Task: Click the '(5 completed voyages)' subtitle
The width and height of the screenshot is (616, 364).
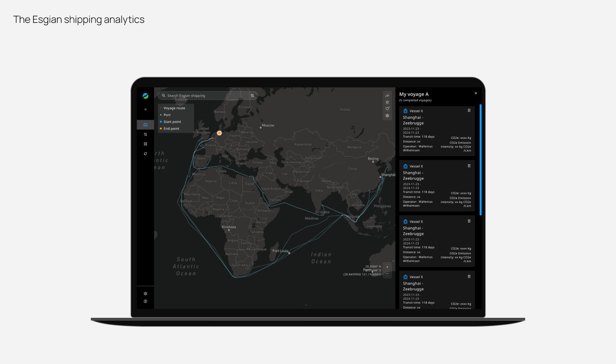Action: coord(415,100)
